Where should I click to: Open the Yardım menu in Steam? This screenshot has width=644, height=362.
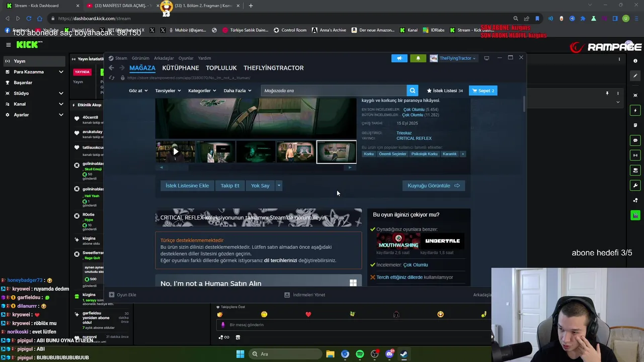(x=204, y=58)
